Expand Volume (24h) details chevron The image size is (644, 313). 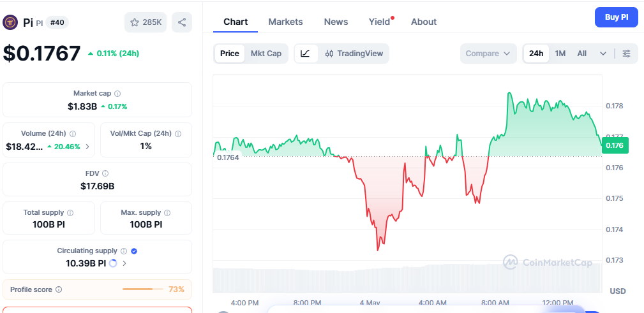tap(87, 147)
